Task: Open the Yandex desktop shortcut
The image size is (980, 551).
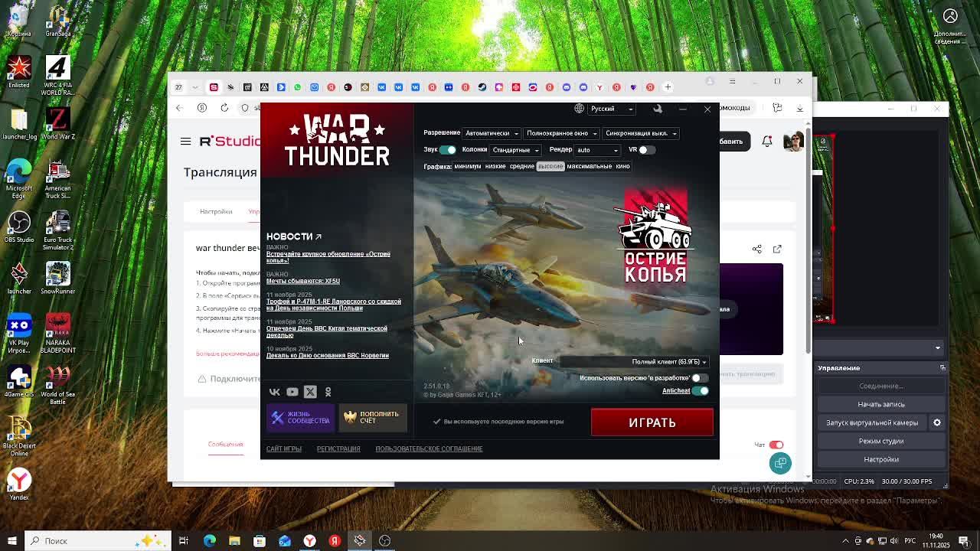Action: [x=19, y=484]
